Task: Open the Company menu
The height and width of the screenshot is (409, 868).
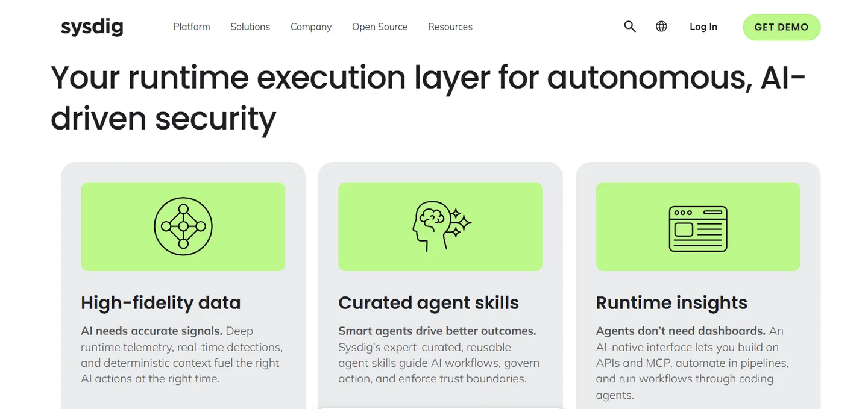Action: click(311, 27)
